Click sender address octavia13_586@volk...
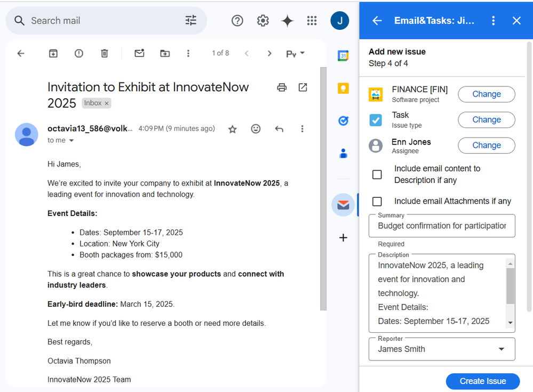Screen dimensions: 533x392 pos(90,129)
